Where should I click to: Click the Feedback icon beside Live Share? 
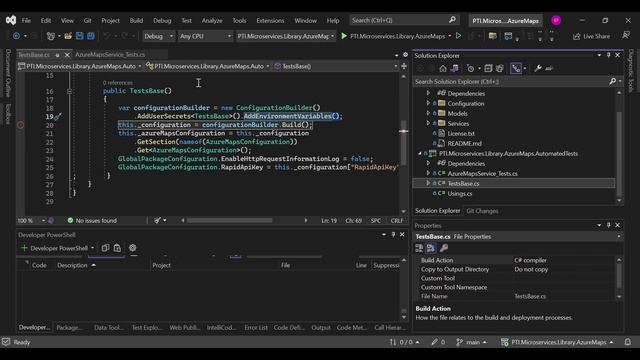point(626,36)
